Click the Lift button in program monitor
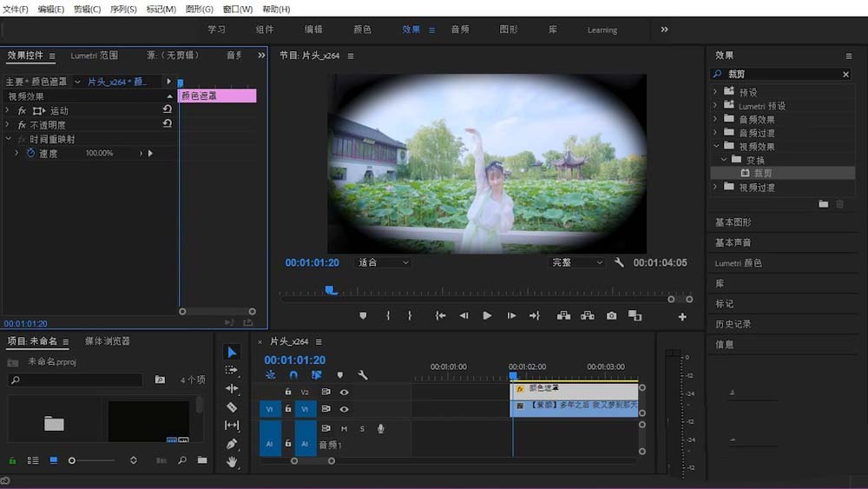Viewport: 868px width, 489px height. pos(563,315)
